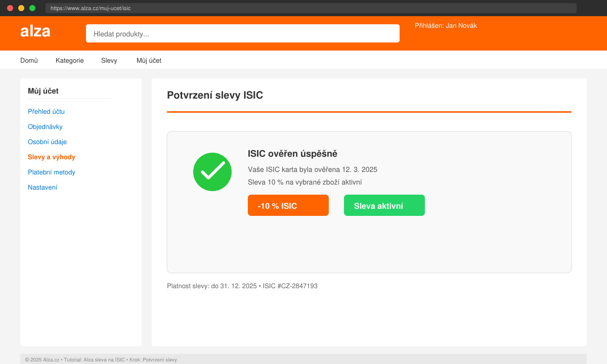Select Slevy a výhody sidebar link

tap(52, 157)
